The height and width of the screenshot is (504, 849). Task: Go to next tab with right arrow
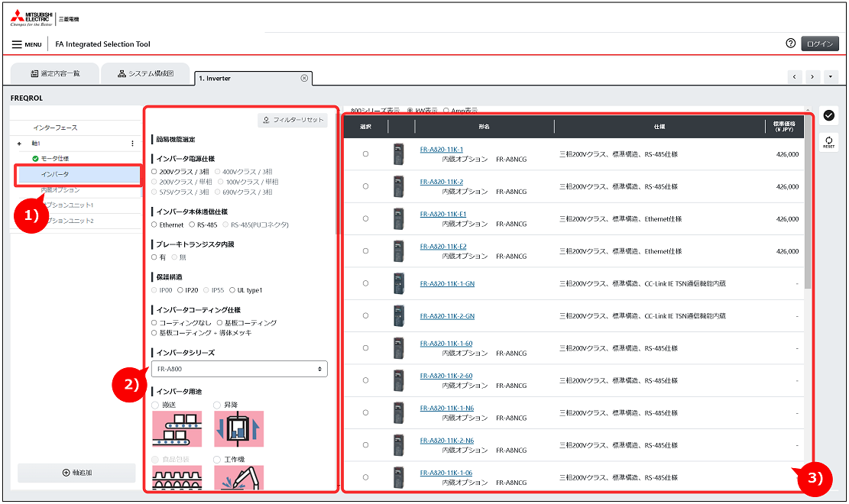click(812, 77)
